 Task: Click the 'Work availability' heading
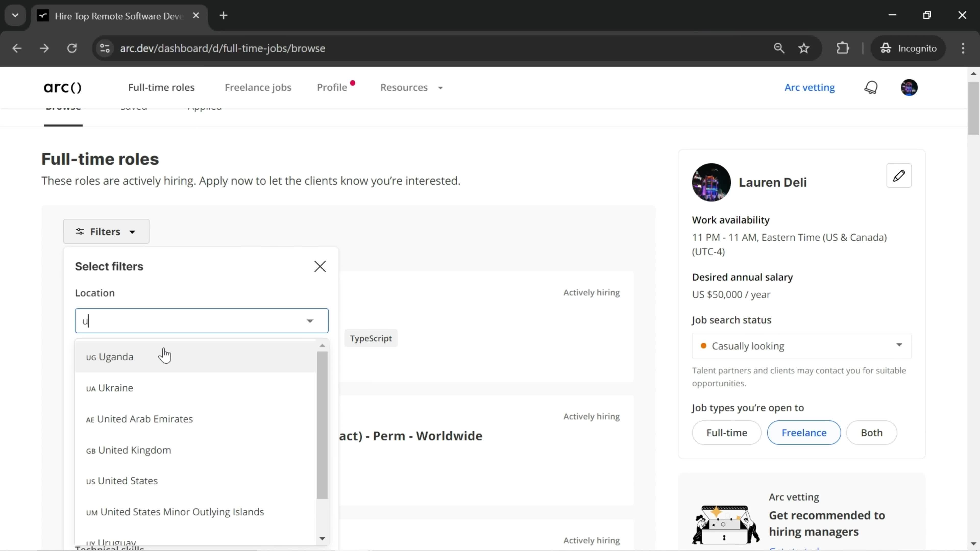(730, 220)
